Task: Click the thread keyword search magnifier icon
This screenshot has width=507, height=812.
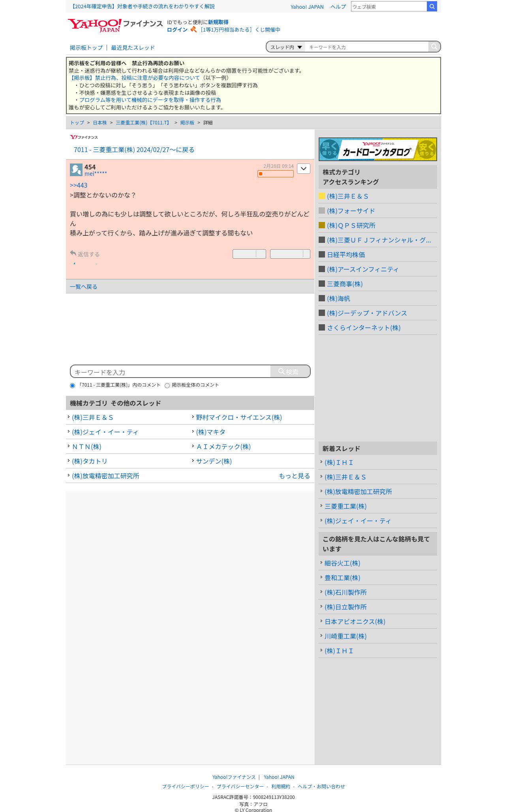Action: click(434, 47)
